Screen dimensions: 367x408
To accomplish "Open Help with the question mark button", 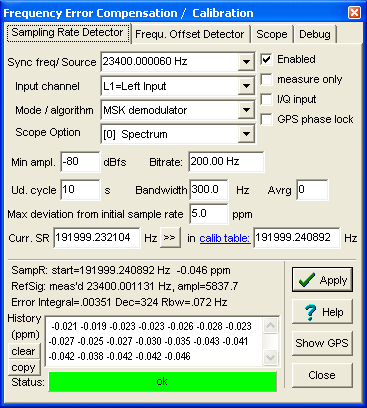I will coord(322,312).
